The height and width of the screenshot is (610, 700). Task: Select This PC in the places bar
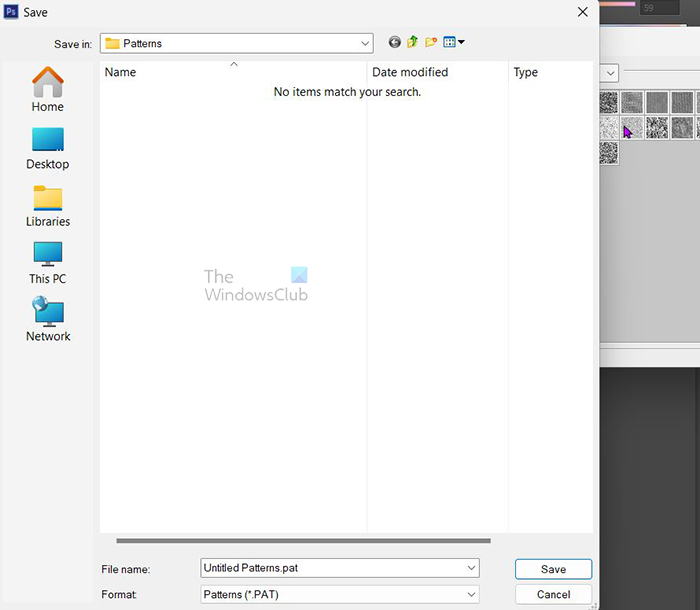48,263
